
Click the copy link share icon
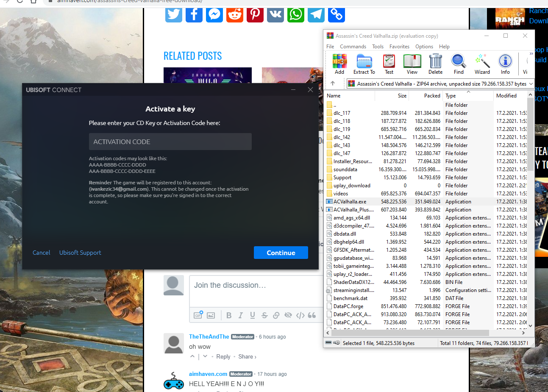[x=337, y=14]
